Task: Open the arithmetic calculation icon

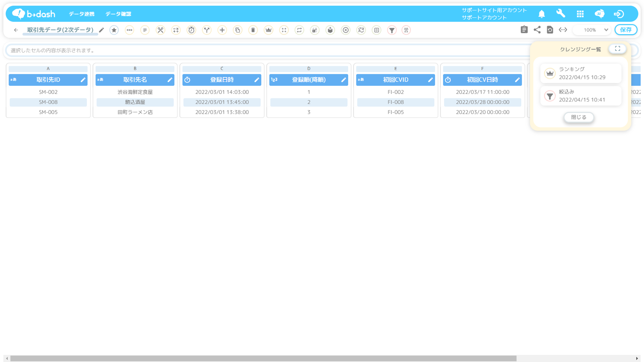Action: [176, 30]
